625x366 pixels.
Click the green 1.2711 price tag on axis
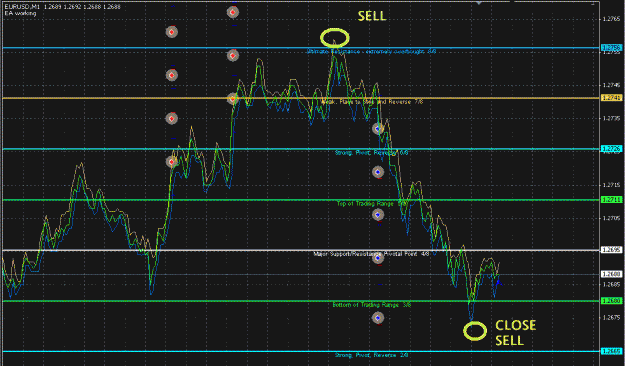click(611, 199)
